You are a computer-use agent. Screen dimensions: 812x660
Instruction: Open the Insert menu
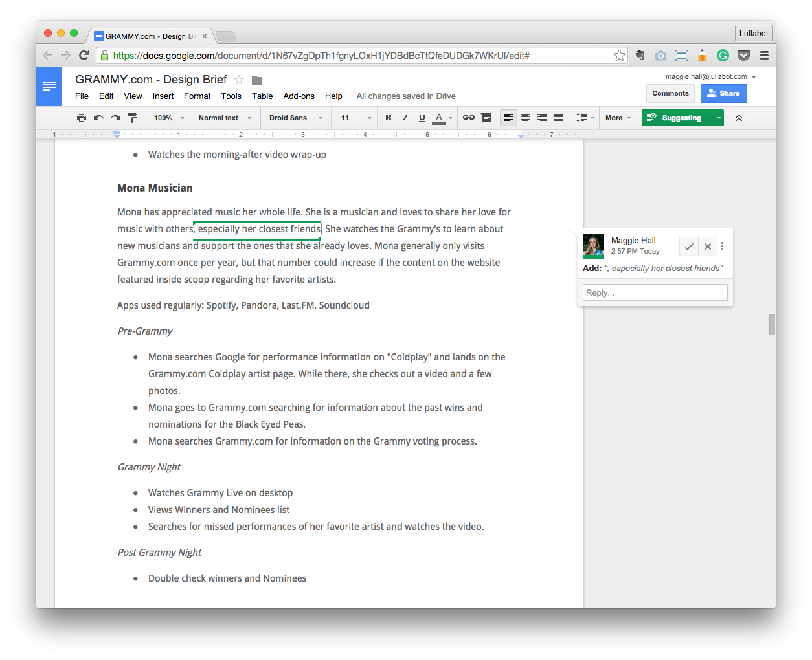163,96
